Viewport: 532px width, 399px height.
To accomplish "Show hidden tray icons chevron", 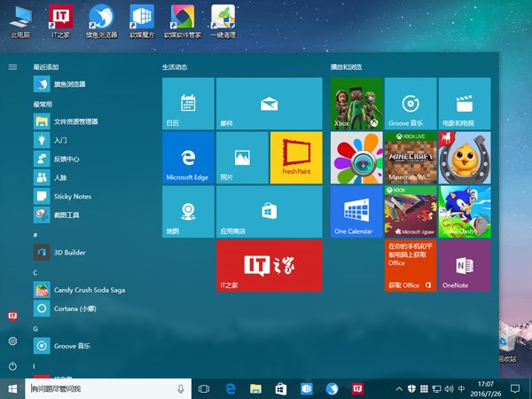I will coord(399,389).
